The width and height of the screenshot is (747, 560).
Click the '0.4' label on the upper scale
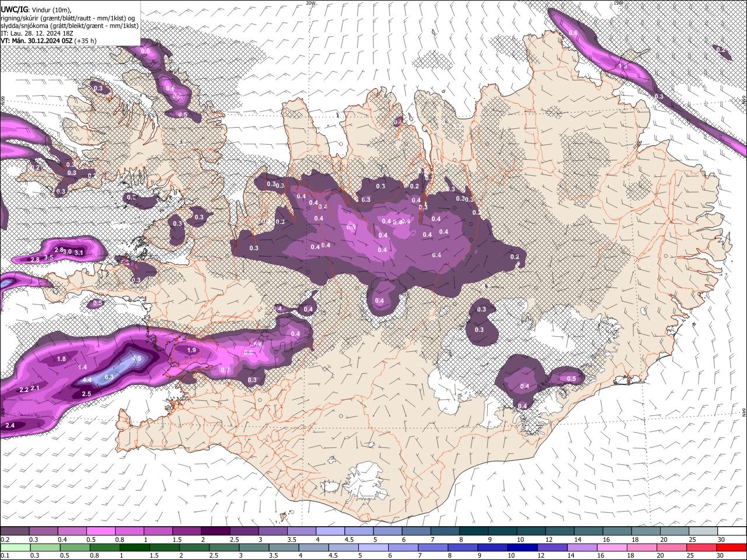click(x=62, y=540)
